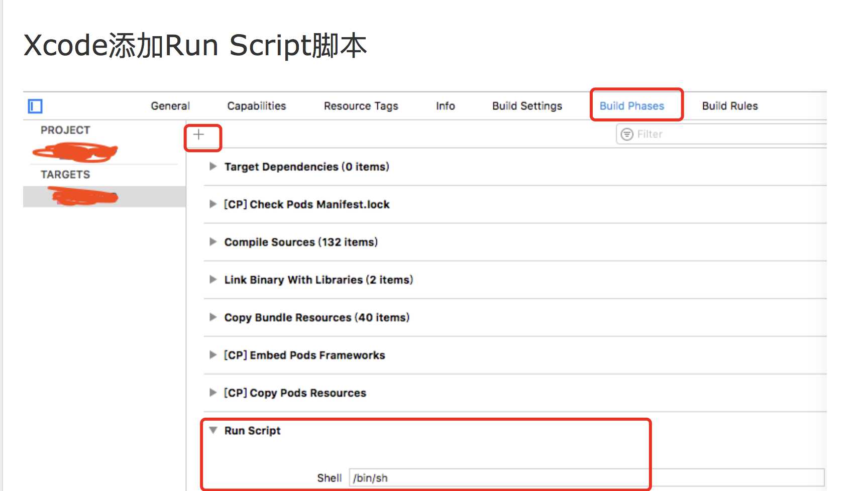The width and height of the screenshot is (868, 491).
Task: Click the Shell label
Action: pyautogui.click(x=330, y=478)
